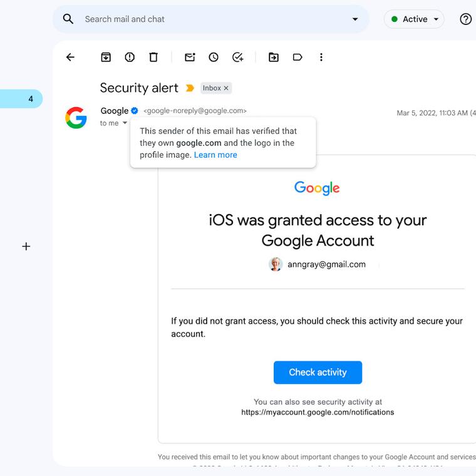Open the Help question mark icon

[465, 19]
